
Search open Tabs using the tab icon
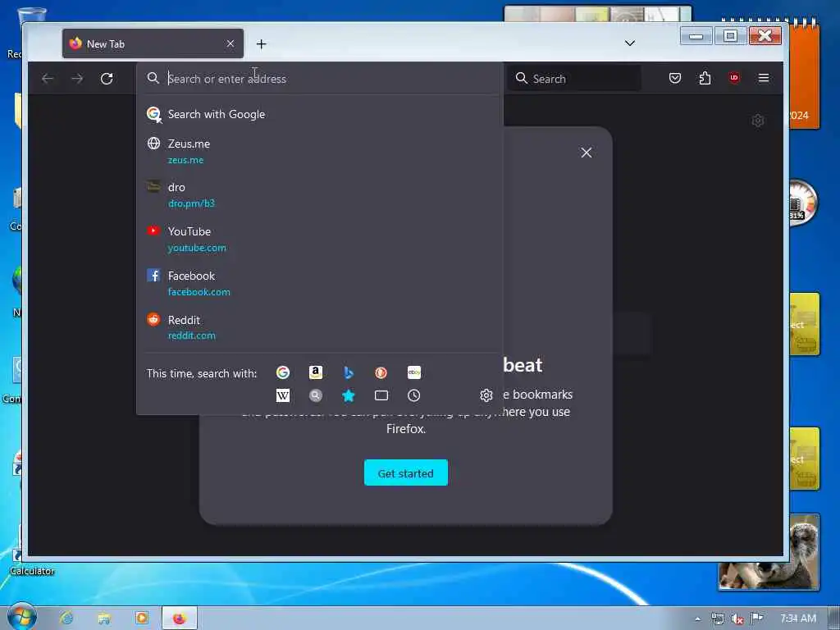[x=381, y=395]
